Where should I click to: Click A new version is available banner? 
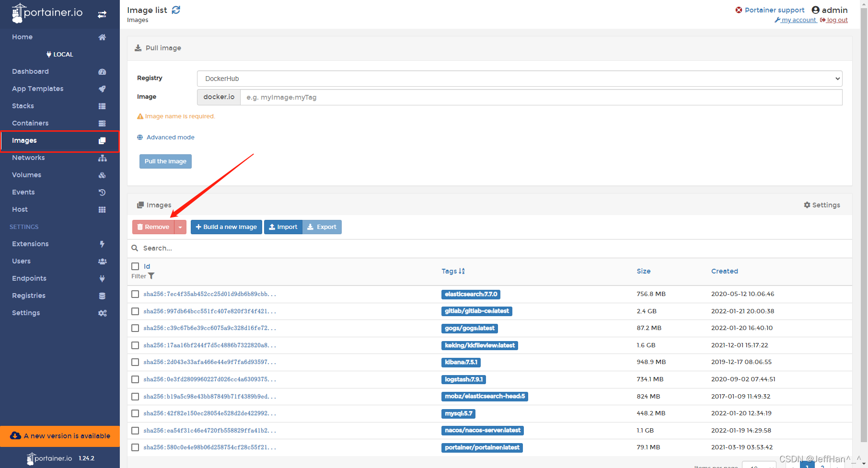pyautogui.click(x=60, y=436)
